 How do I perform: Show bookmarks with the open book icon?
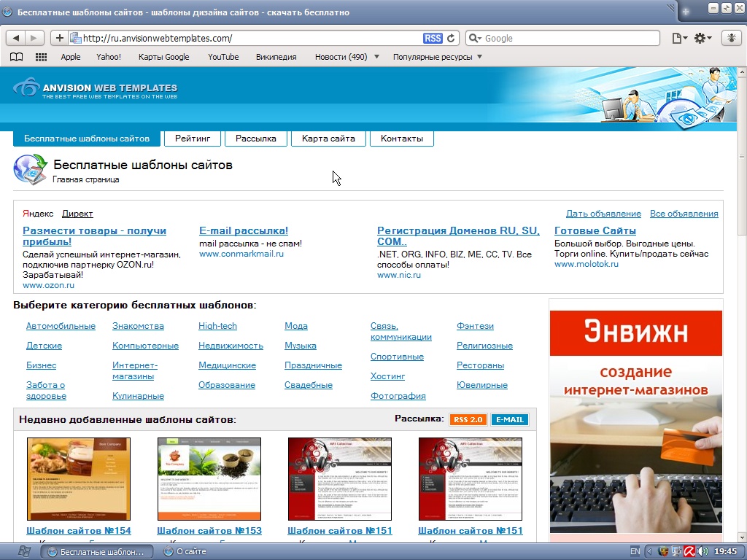coord(17,57)
